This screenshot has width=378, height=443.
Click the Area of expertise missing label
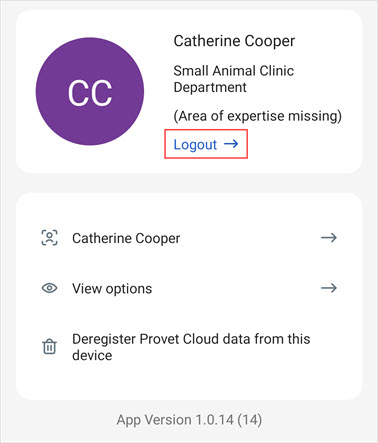tap(258, 116)
